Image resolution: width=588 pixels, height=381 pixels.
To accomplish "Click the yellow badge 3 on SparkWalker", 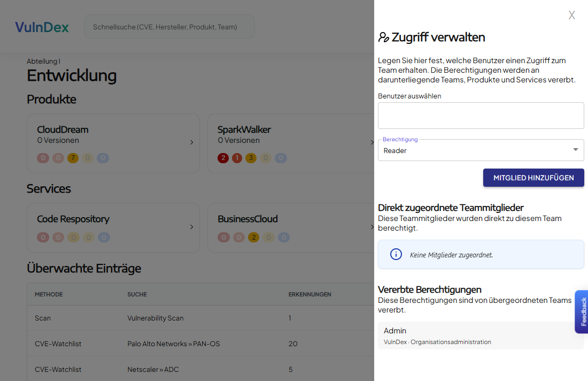I will (x=251, y=158).
